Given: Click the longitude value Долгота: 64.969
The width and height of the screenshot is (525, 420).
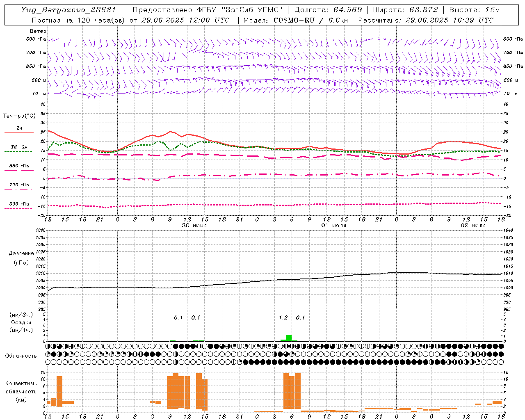Looking at the screenshot, I should tap(328, 10).
